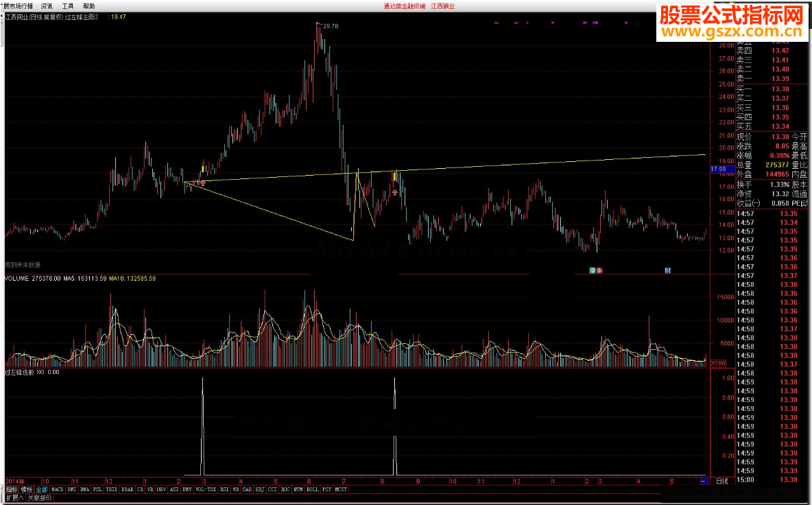Screen dimensions: 812x505
Task: Switch to the 模板 tab
Action: coord(27,489)
